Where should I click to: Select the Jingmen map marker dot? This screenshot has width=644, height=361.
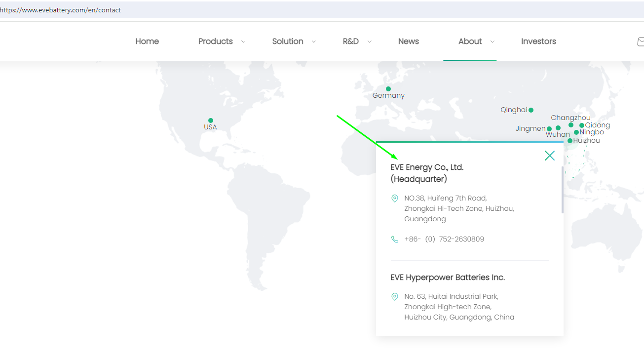click(549, 129)
